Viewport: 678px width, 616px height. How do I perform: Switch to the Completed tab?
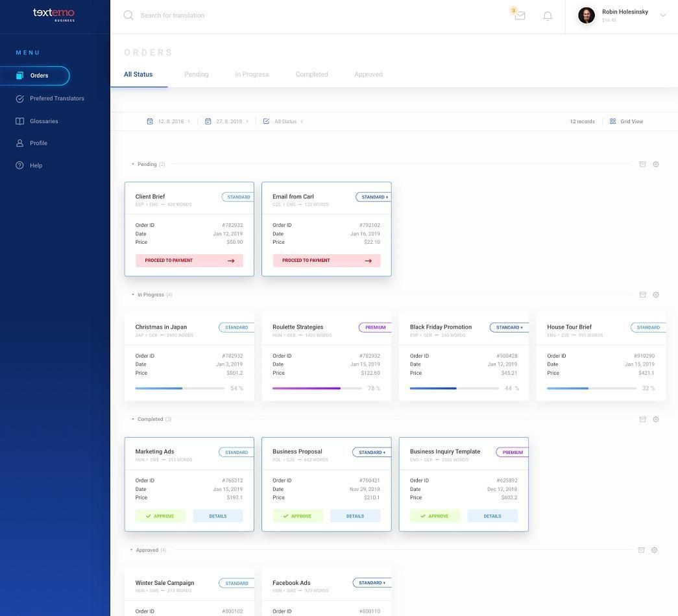click(x=312, y=75)
